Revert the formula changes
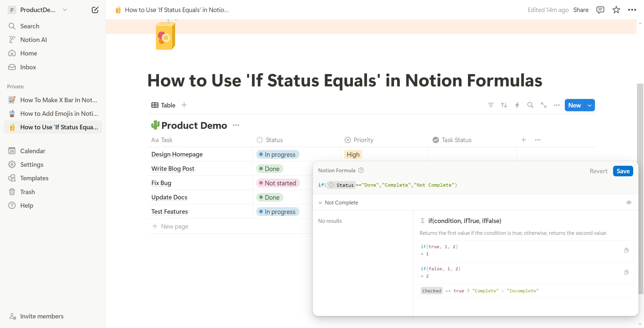Image resolution: width=644 pixels, height=328 pixels. click(598, 171)
